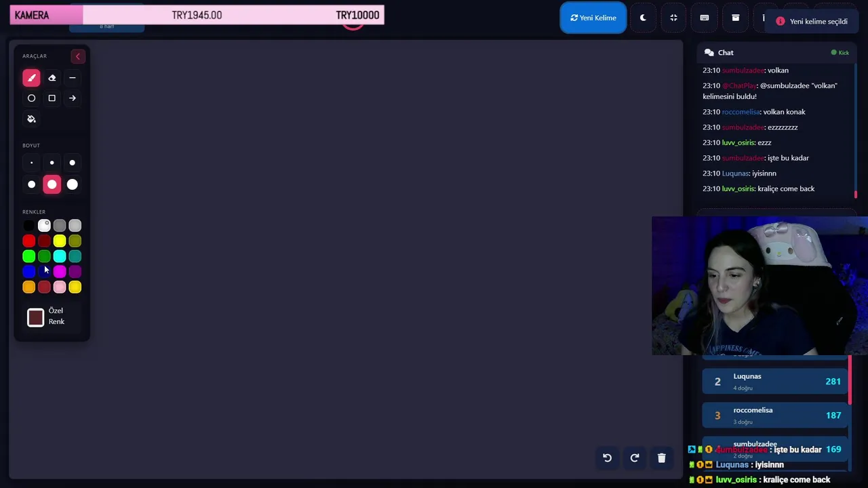The width and height of the screenshot is (868, 488).
Task: Pick the purple color swatch
Action: coord(75,272)
